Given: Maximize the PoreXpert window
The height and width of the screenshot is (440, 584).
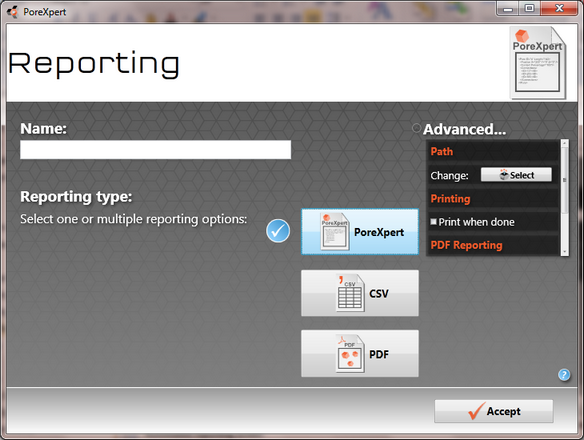Looking at the screenshot, I should point(529,9).
